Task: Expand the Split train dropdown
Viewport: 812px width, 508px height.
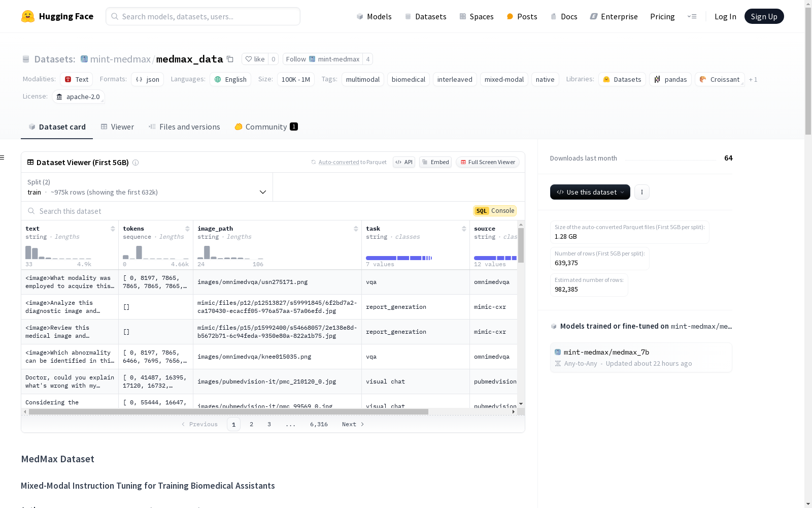Action: tap(147, 187)
